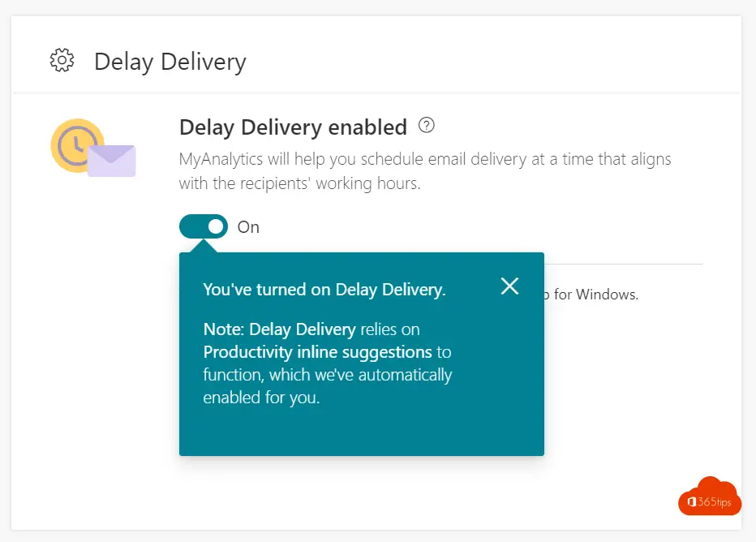Click the recipients' working hours description line
This screenshot has width=756, height=542.
tap(299, 183)
